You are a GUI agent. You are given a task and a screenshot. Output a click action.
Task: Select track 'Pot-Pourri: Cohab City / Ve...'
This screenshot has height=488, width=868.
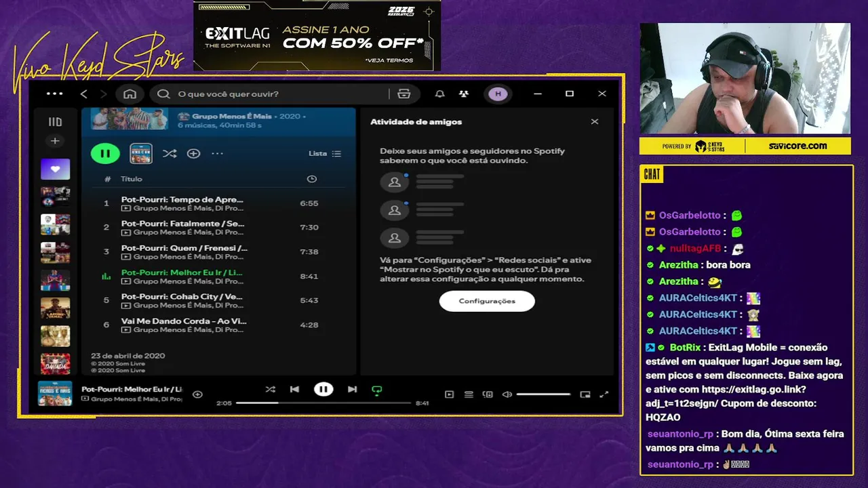pos(182,297)
